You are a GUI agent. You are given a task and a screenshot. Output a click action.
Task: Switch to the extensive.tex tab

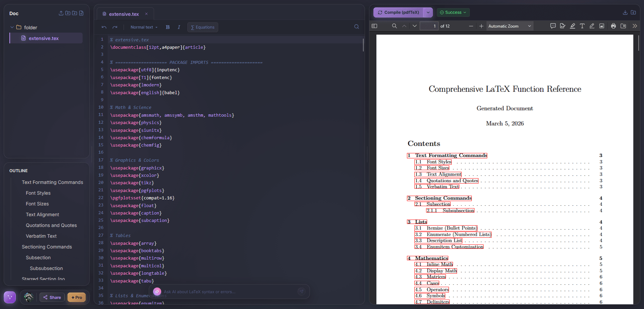[124, 14]
